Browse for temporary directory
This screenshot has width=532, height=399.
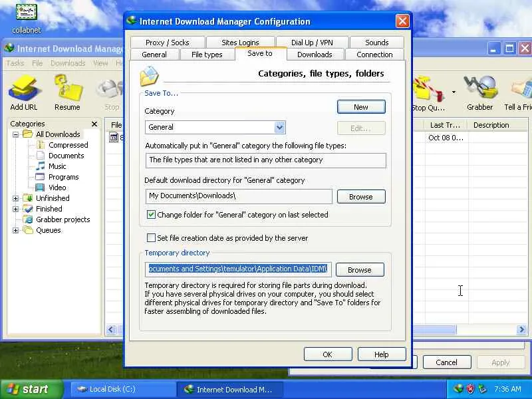tap(360, 270)
